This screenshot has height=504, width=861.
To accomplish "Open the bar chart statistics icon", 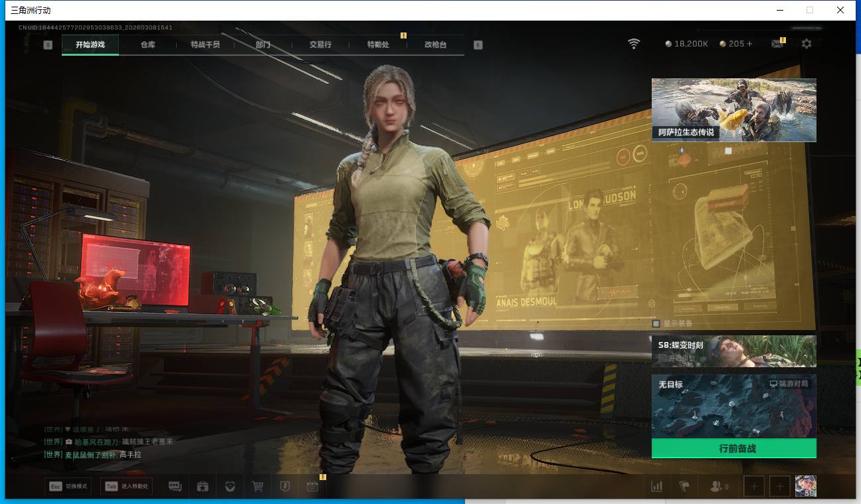I will pyautogui.click(x=656, y=487).
